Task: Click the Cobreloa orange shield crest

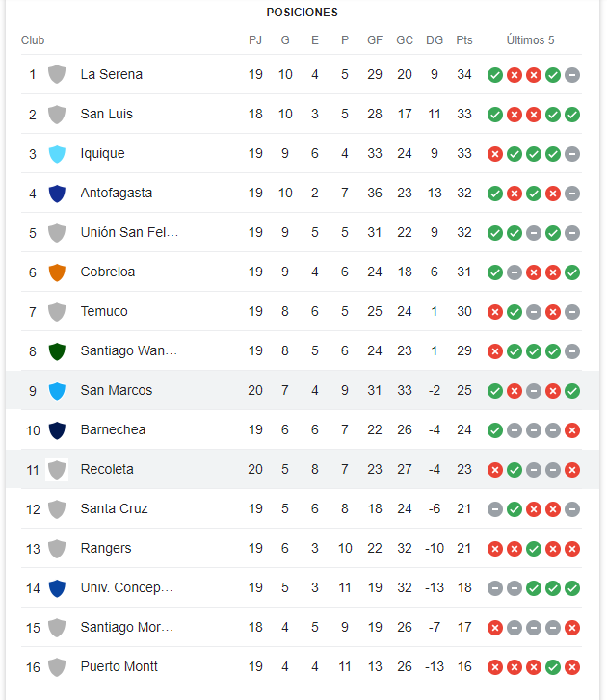Action: 57,272
